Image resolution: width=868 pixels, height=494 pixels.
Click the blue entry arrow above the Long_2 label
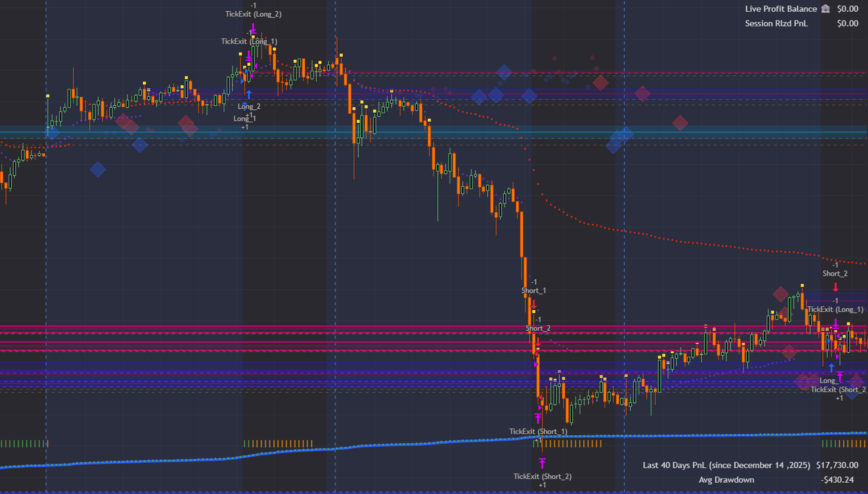coord(249,94)
